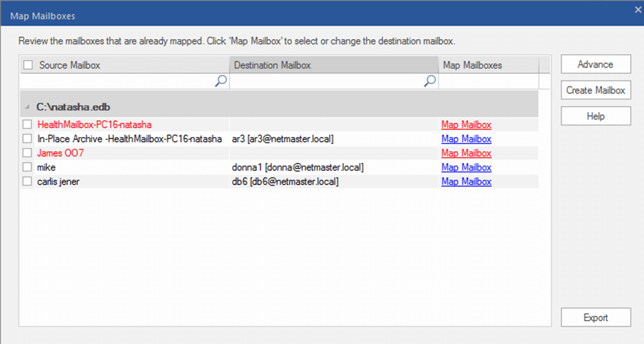Check the In-Place Archive mailbox checkbox
This screenshot has width=644, height=344.
(27, 139)
